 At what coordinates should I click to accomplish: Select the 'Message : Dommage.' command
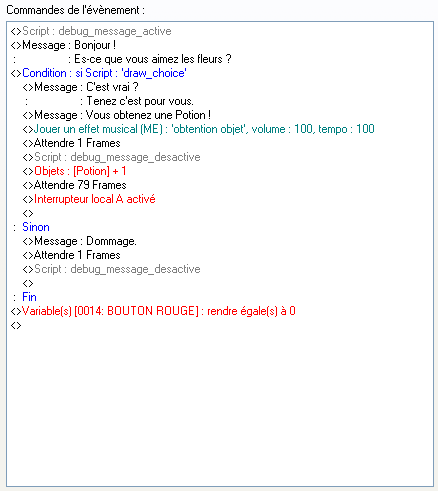[79, 241]
